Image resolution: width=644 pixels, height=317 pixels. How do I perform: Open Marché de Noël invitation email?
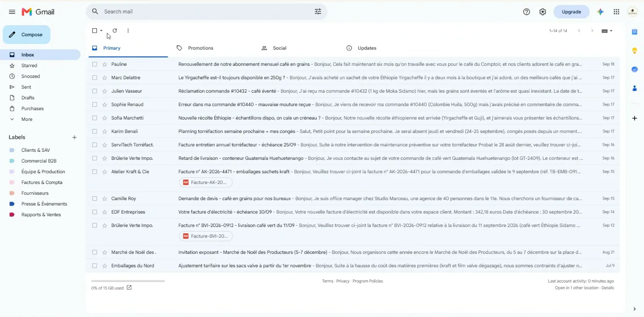click(x=353, y=252)
